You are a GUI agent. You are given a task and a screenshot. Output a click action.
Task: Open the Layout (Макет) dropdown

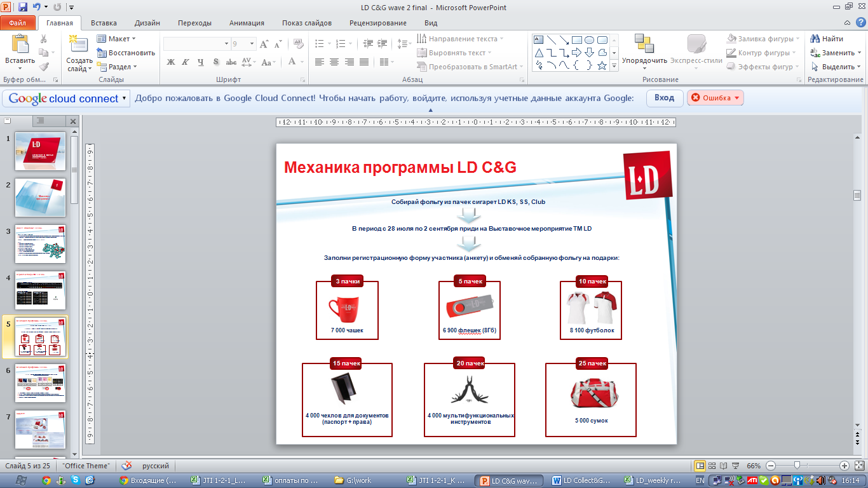[x=117, y=39]
